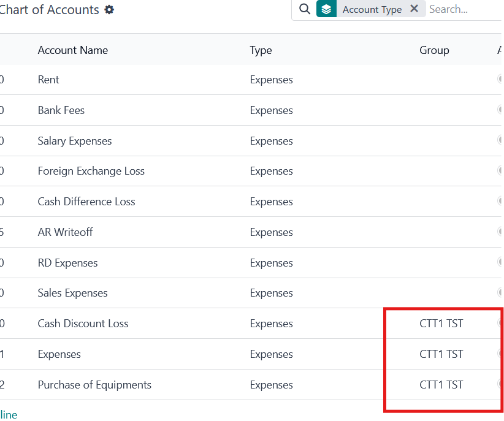Click the magnifying glass search icon
This screenshot has height=421, width=504.
point(304,9)
